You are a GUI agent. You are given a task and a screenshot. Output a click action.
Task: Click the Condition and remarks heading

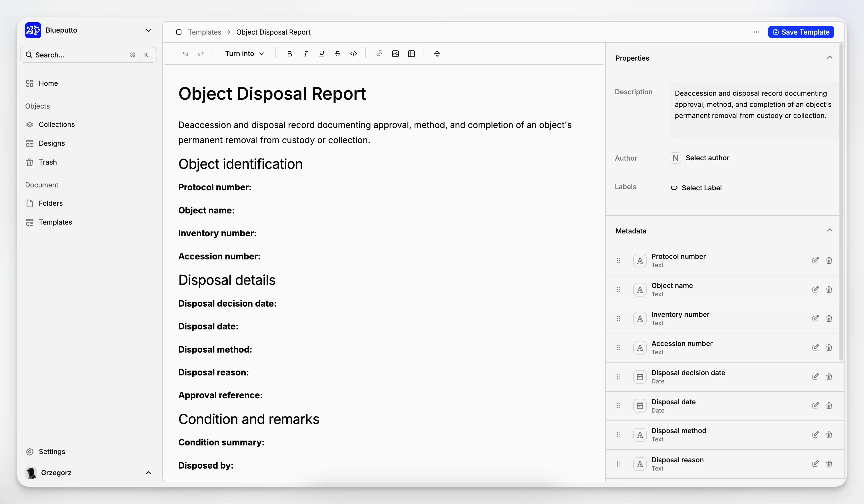coord(249,419)
